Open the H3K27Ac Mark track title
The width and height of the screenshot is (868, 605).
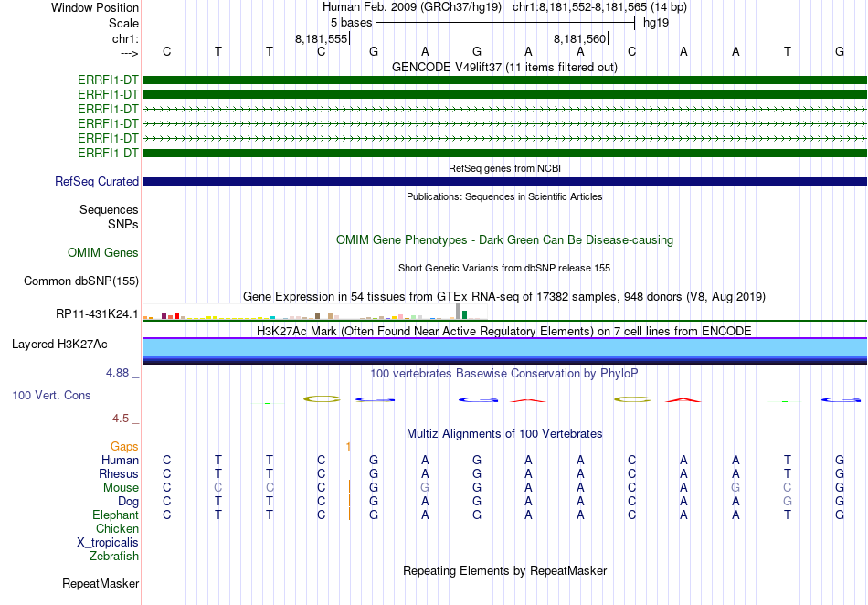[x=504, y=331]
